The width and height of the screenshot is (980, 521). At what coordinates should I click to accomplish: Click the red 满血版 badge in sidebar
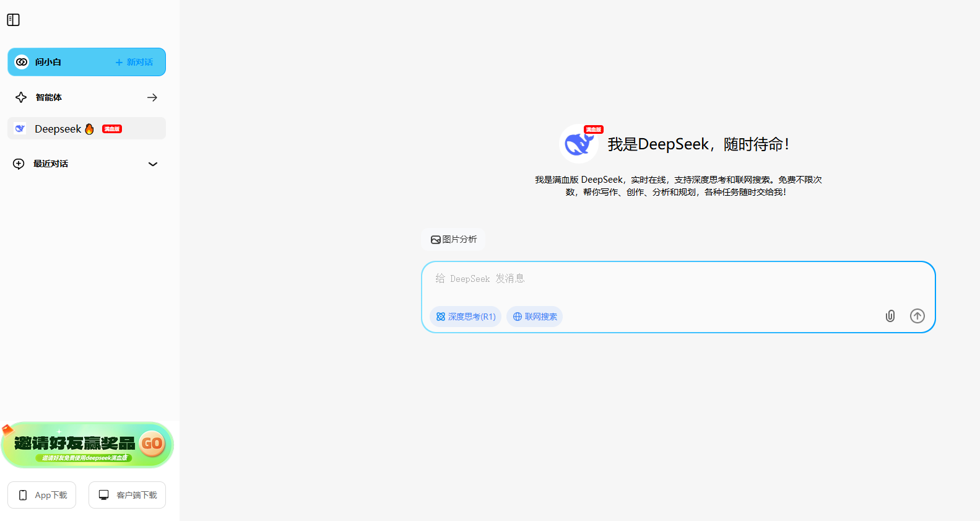coord(112,129)
